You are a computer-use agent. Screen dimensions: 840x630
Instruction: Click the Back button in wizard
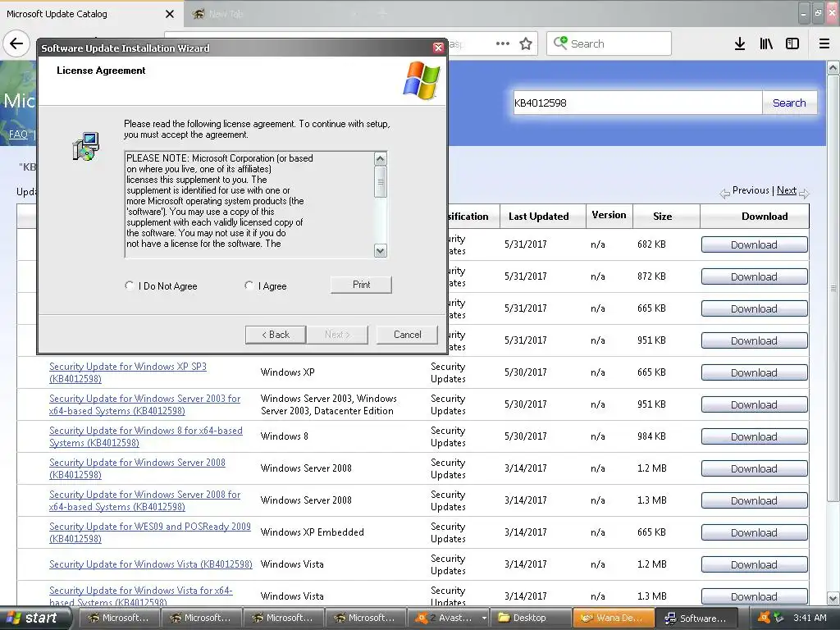(276, 335)
